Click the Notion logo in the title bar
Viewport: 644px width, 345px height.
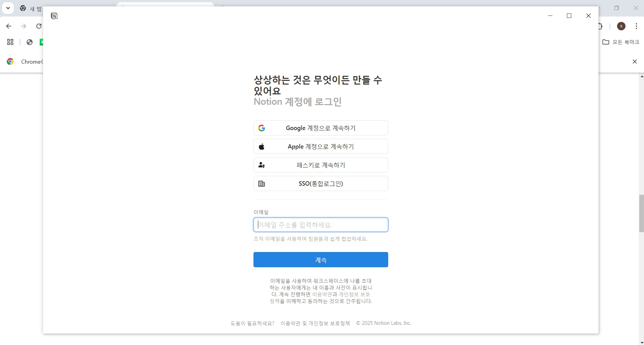(x=54, y=16)
